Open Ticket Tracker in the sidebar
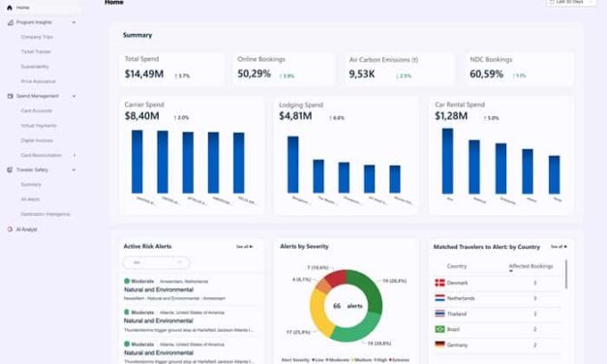This screenshot has height=364, width=607. click(36, 52)
